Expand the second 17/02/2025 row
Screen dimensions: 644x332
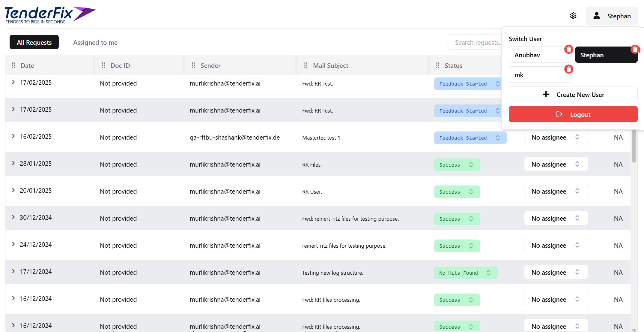pos(13,109)
